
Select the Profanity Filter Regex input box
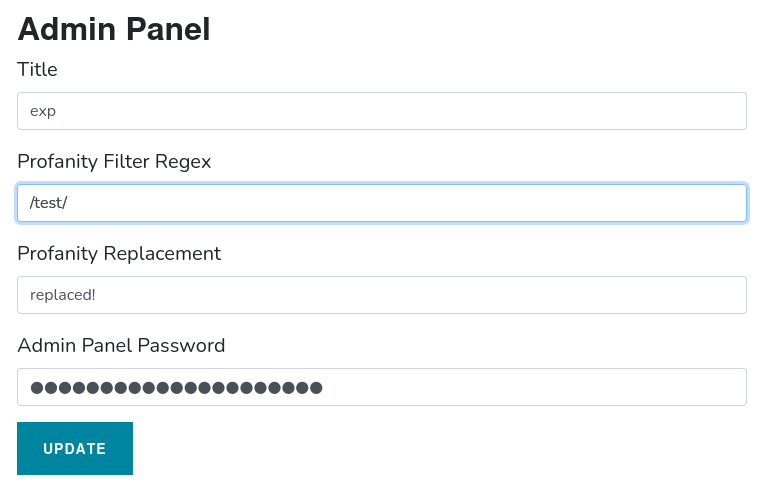point(382,202)
